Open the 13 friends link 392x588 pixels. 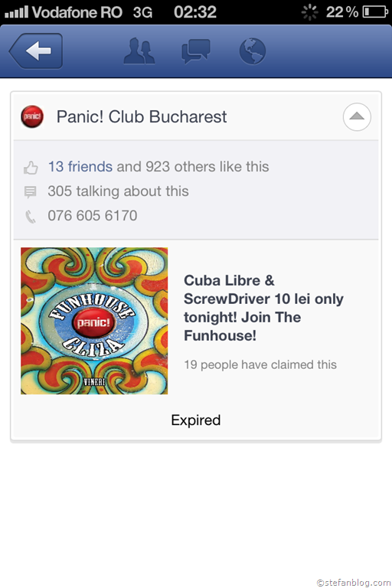point(80,166)
